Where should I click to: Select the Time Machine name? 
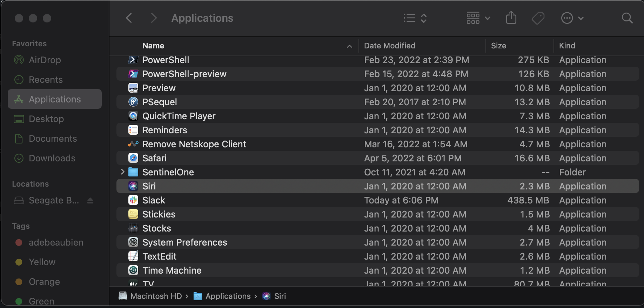coord(172,270)
